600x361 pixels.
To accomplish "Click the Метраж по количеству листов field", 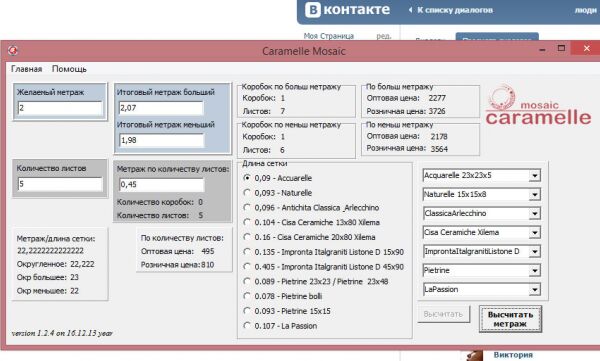I will pyautogui.click(x=161, y=185).
